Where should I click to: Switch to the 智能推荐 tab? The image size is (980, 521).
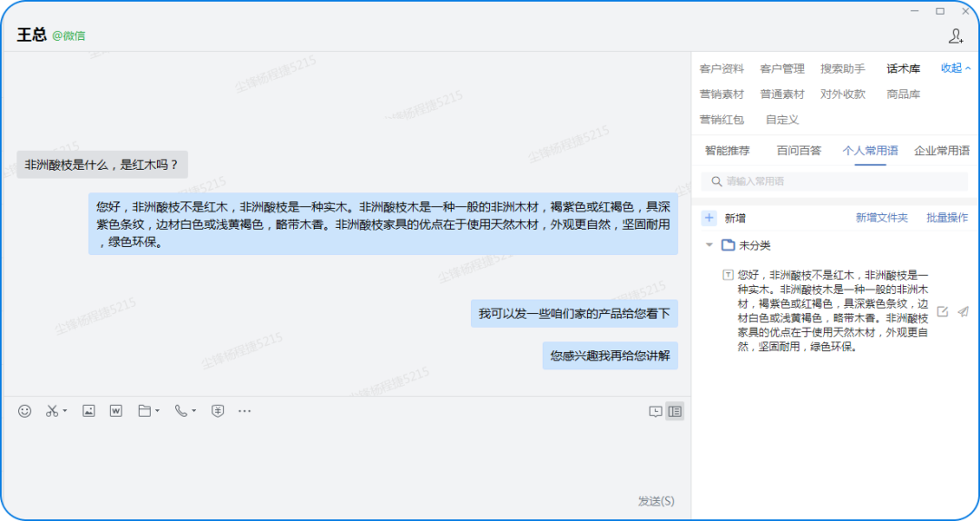(727, 151)
